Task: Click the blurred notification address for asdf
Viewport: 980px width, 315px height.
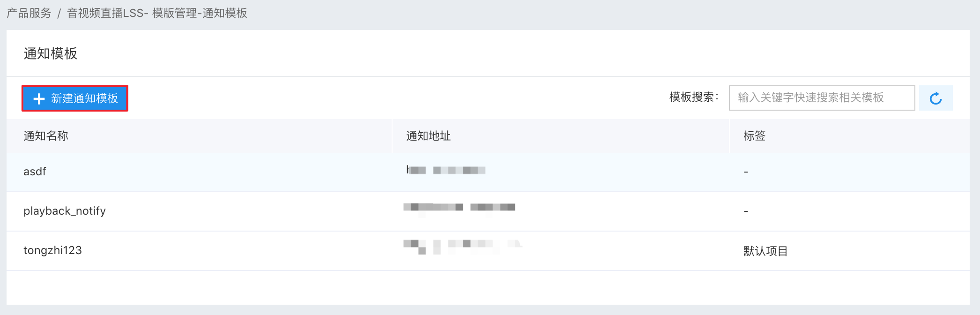Action: [x=445, y=170]
